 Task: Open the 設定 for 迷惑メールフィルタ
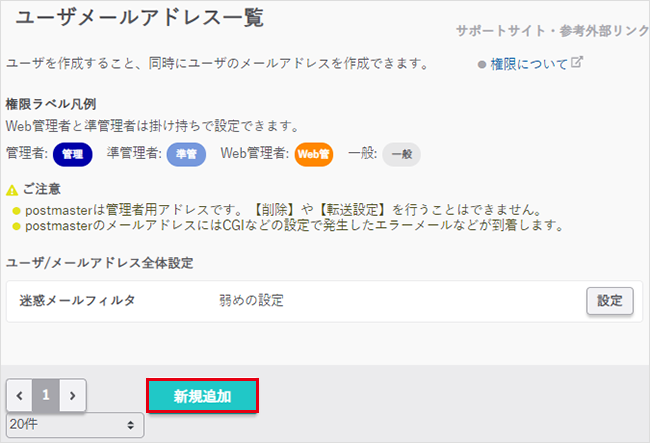(609, 301)
